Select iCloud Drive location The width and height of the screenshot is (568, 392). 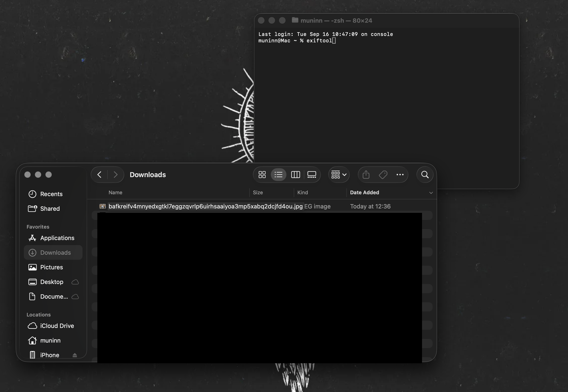point(57,326)
